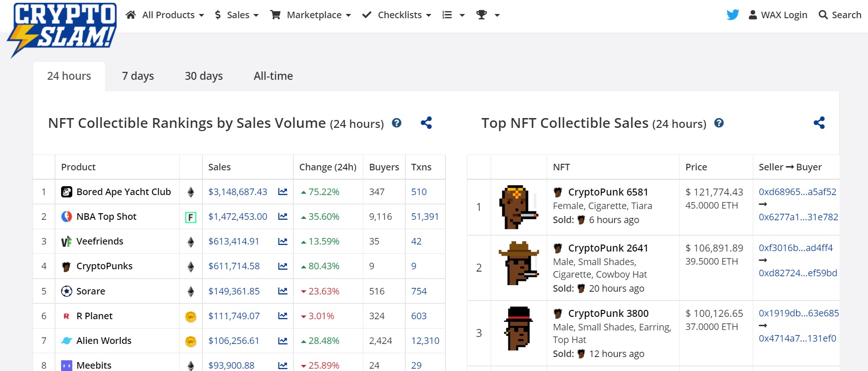Open the Twitter bird icon link
The image size is (868, 371).
[x=733, y=15]
